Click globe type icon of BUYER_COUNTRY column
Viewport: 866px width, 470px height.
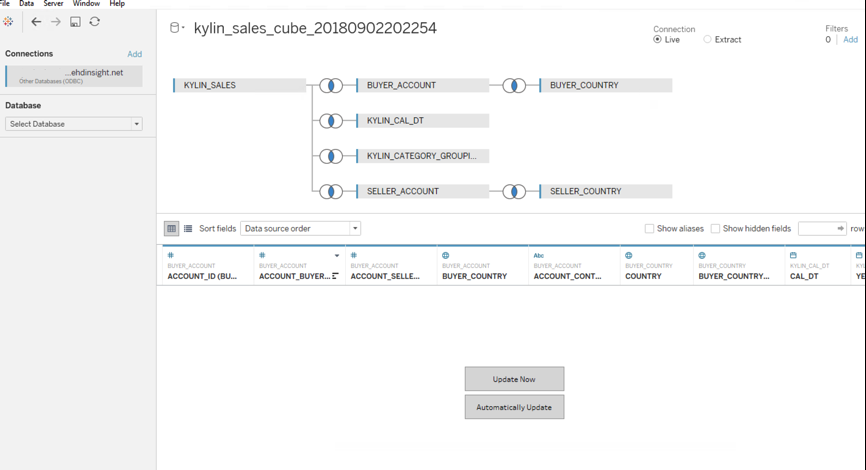click(x=446, y=255)
